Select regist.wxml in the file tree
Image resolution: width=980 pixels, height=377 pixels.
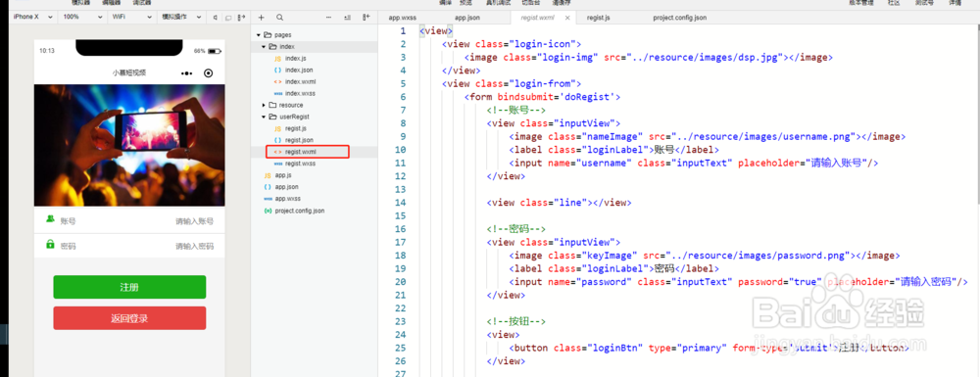(300, 152)
